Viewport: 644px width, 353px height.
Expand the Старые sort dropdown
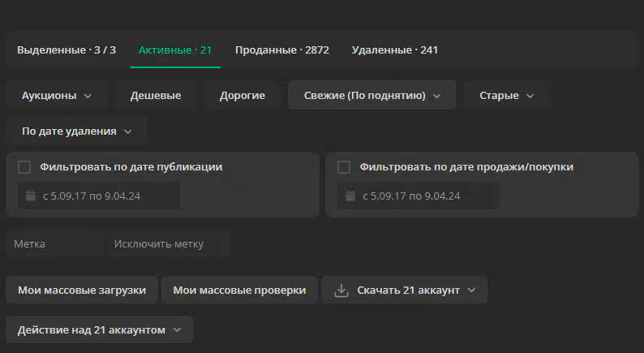(506, 96)
